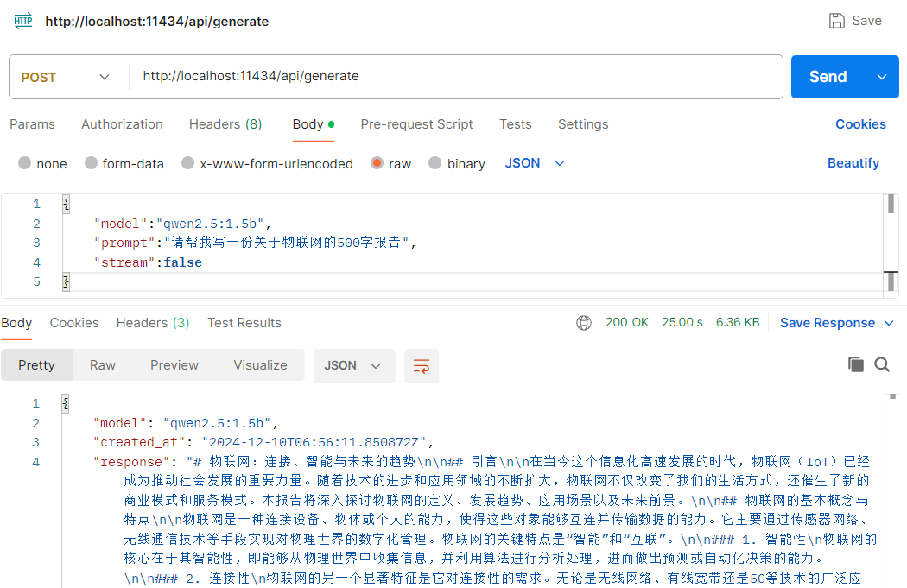The width and height of the screenshot is (907, 588).
Task: Click the "prompt" line in request body
Action: tap(255, 243)
